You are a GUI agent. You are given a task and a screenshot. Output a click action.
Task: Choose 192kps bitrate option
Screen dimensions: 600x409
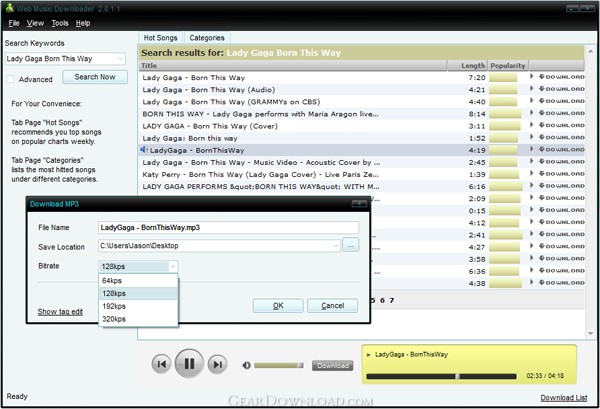138,306
